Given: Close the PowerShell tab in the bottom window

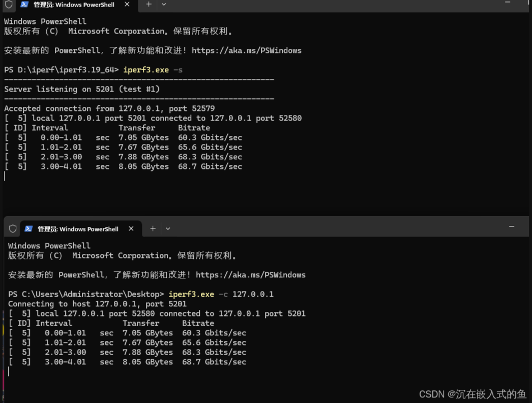Looking at the screenshot, I should pos(131,229).
